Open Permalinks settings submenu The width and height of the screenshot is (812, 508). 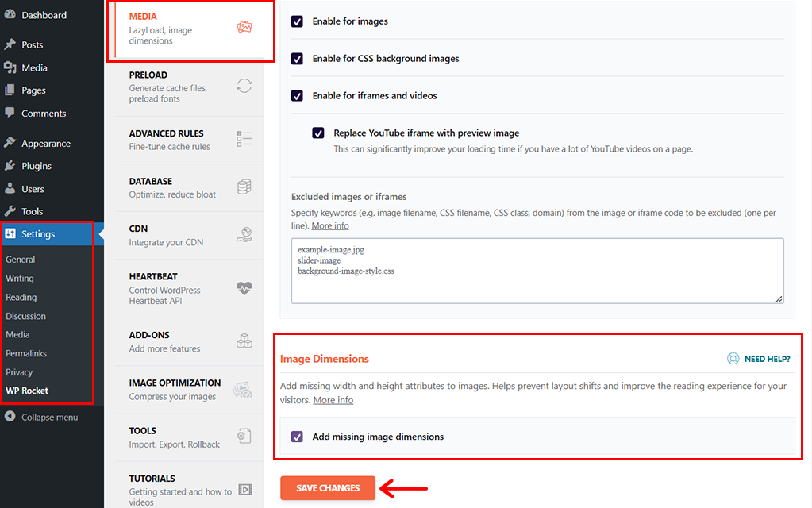(x=26, y=353)
